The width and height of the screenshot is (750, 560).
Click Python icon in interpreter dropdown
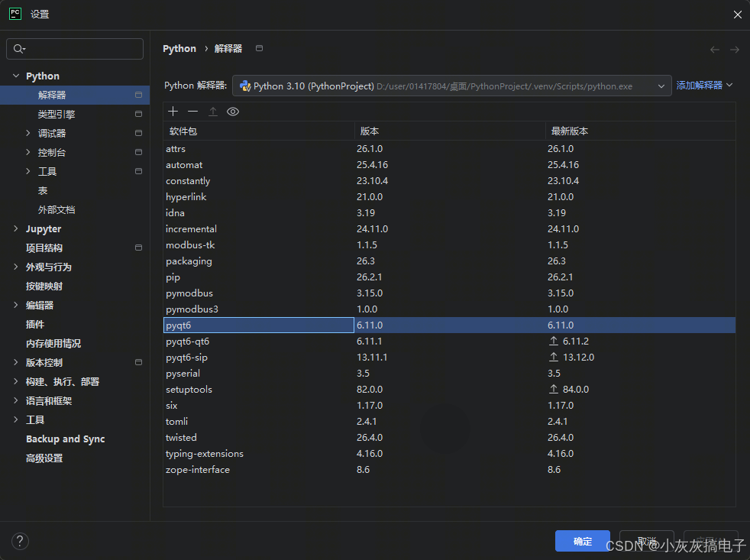(x=245, y=86)
